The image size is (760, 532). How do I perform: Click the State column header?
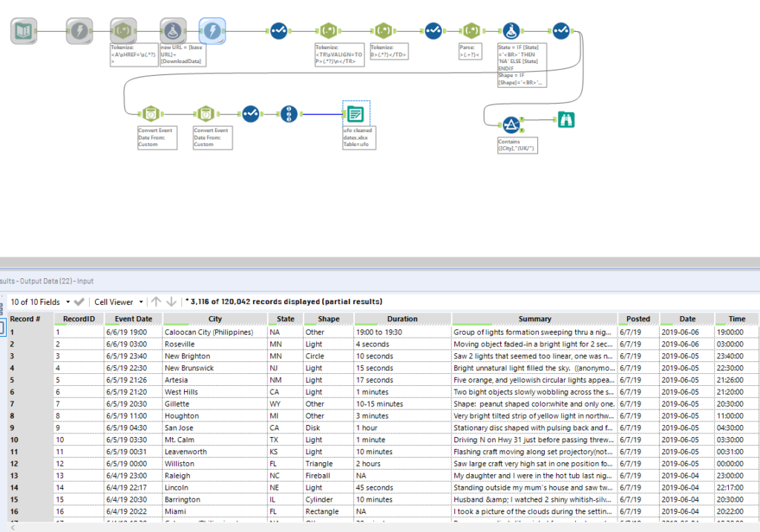[x=286, y=319]
